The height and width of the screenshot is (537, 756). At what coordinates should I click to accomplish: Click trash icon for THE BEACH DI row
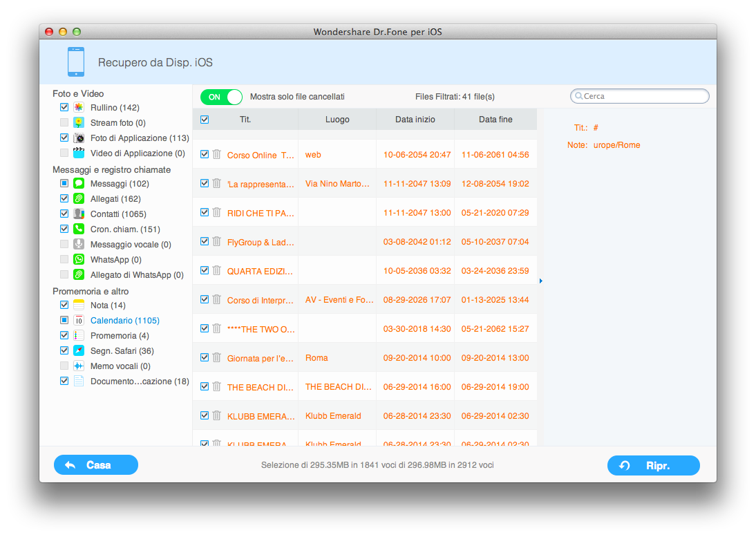pyautogui.click(x=217, y=386)
